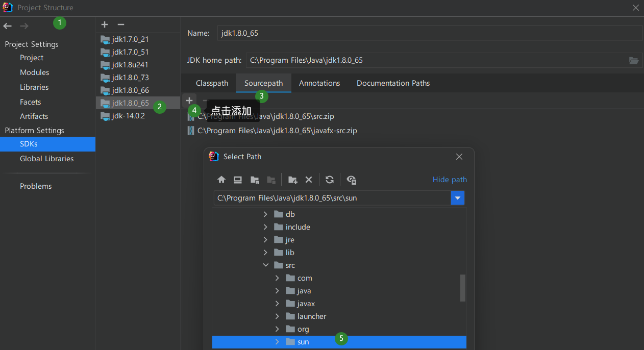644x350 pixels.
Task: Open Global Libraries page
Action: (x=47, y=159)
